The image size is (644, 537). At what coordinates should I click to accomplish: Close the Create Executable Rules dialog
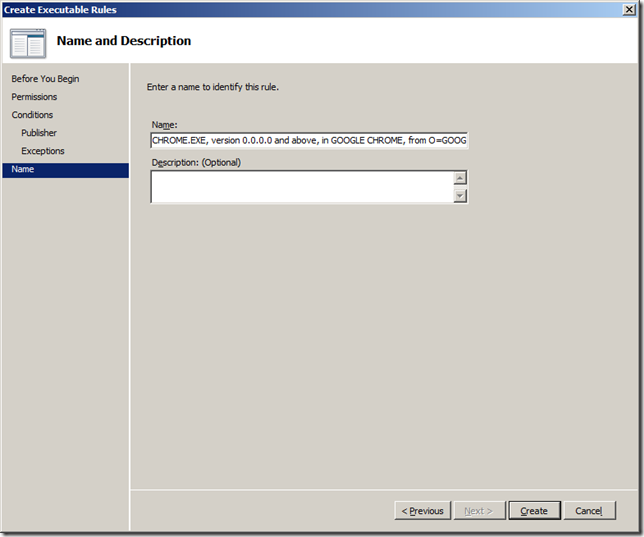click(x=629, y=9)
